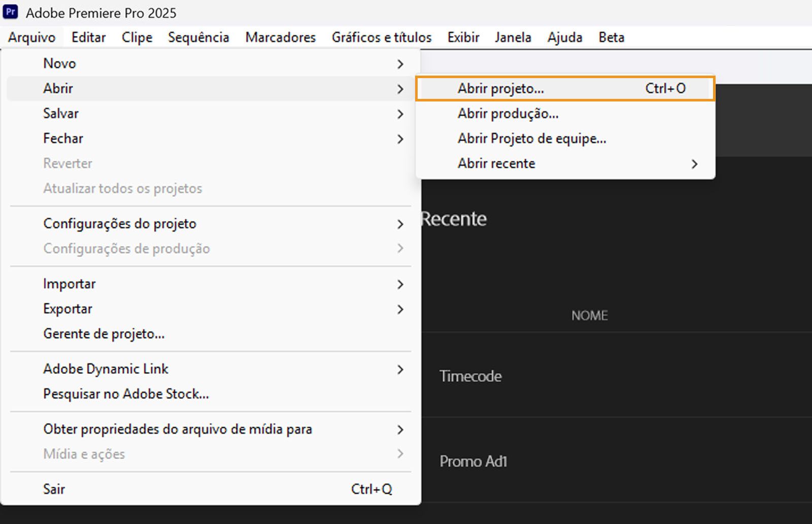Screen dimensions: 812x524
Task: Open the recent project Promo Ad1
Action: click(473, 462)
